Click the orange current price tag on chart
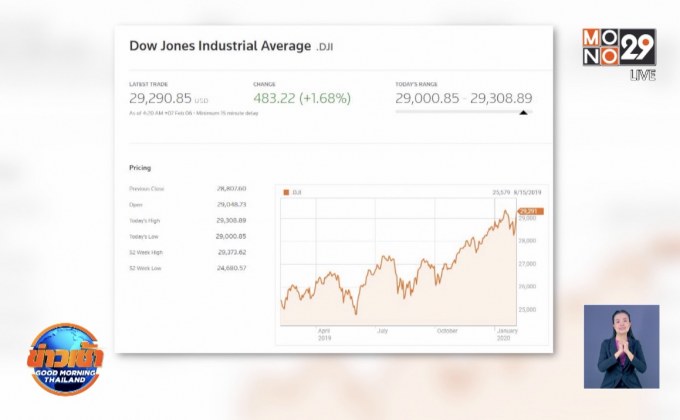 (529, 211)
